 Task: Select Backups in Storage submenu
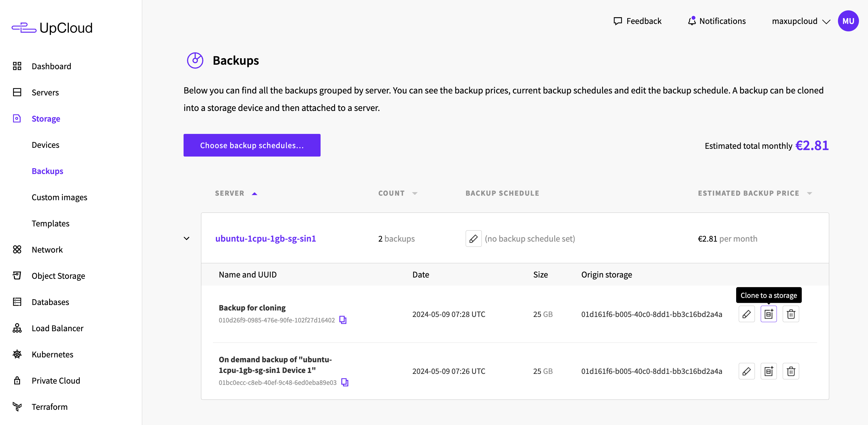48,171
